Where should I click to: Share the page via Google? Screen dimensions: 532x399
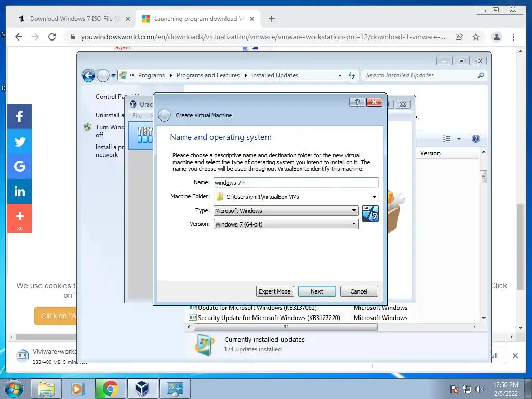(x=20, y=166)
